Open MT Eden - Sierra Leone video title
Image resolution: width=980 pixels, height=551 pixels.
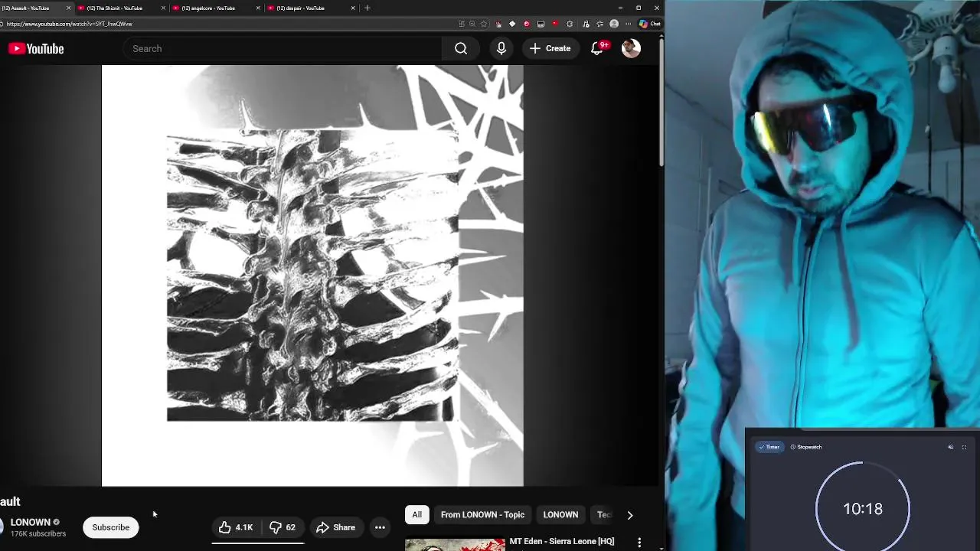(x=562, y=542)
